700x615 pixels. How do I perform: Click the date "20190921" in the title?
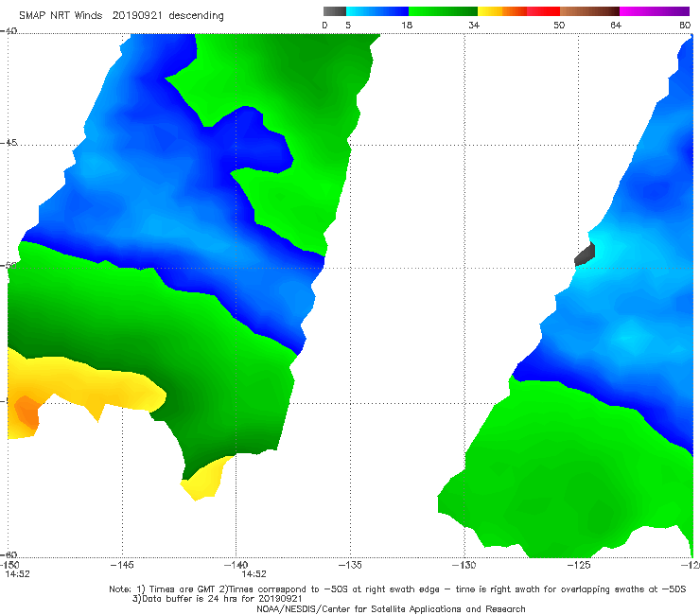pyautogui.click(x=137, y=15)
